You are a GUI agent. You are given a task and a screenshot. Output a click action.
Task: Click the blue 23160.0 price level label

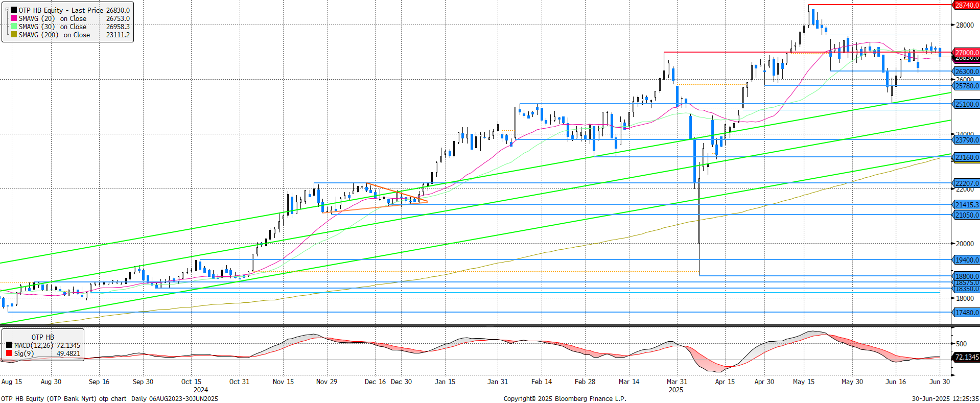coord(967,157)
